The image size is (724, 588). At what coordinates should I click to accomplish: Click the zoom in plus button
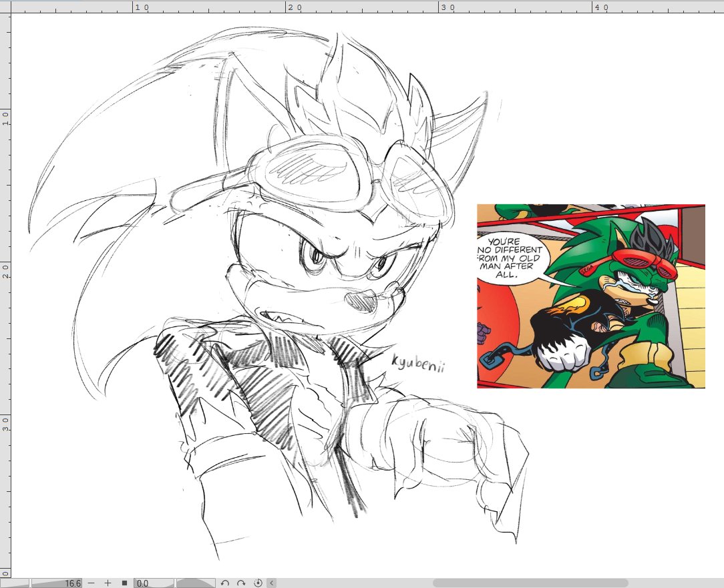(108, 583)
